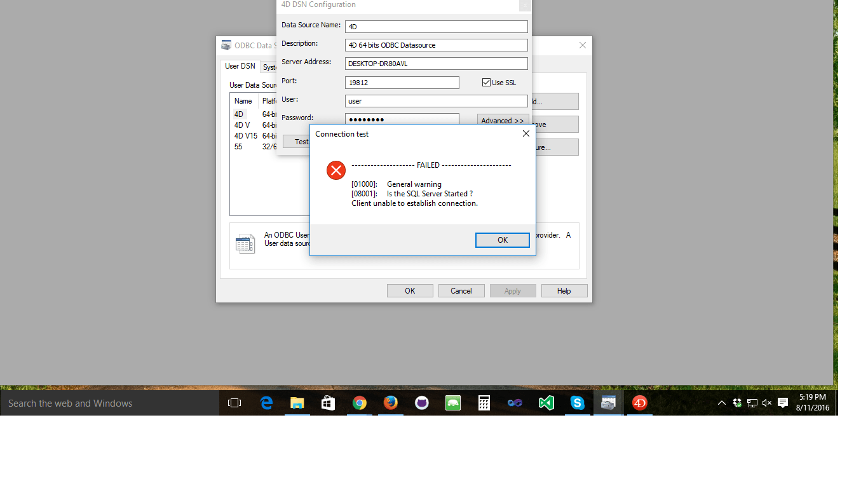The height and width of the screenshot is (488, 868).
Task: Click the greyed Apply button
Action: (513, 291)
